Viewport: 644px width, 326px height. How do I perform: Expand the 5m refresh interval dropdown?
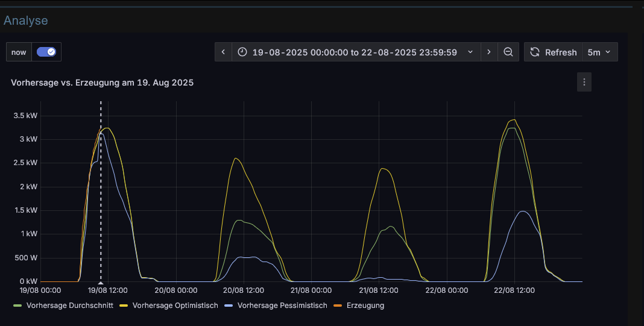[599, 52]
